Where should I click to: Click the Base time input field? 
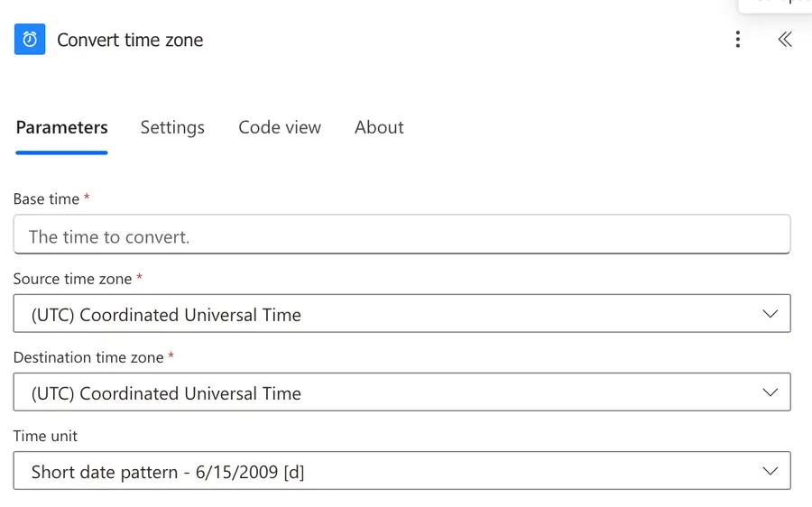click(x=401, y=236)
